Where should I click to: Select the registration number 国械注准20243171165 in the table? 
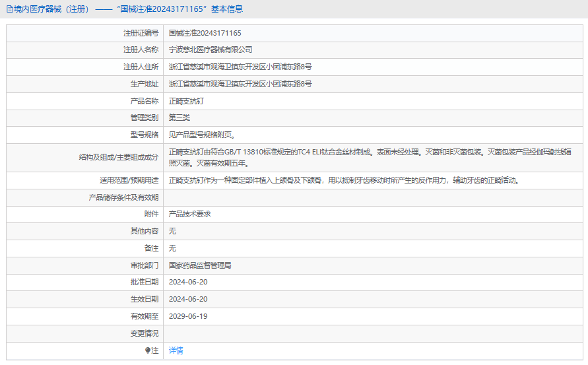click(205, 32)
